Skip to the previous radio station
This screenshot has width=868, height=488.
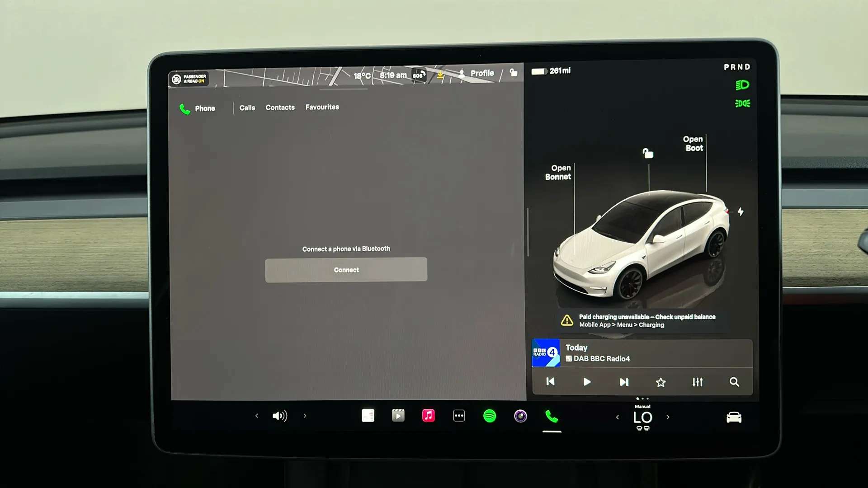[x=550, y=382]
